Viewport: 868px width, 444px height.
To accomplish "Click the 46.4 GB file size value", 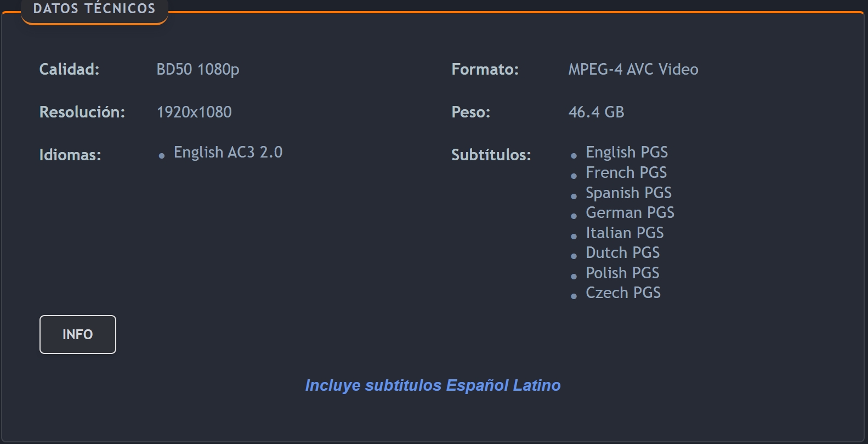I will point(596,112).
